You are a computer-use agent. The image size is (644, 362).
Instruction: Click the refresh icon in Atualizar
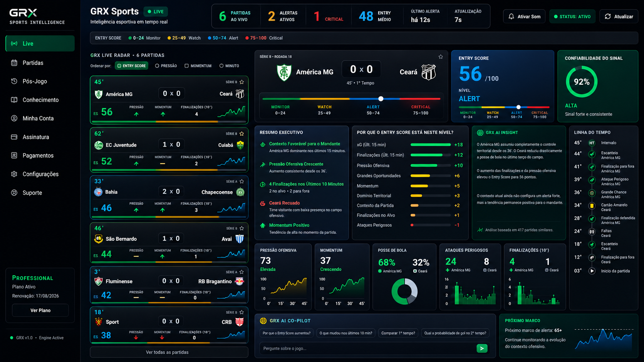tap(608, 17)
